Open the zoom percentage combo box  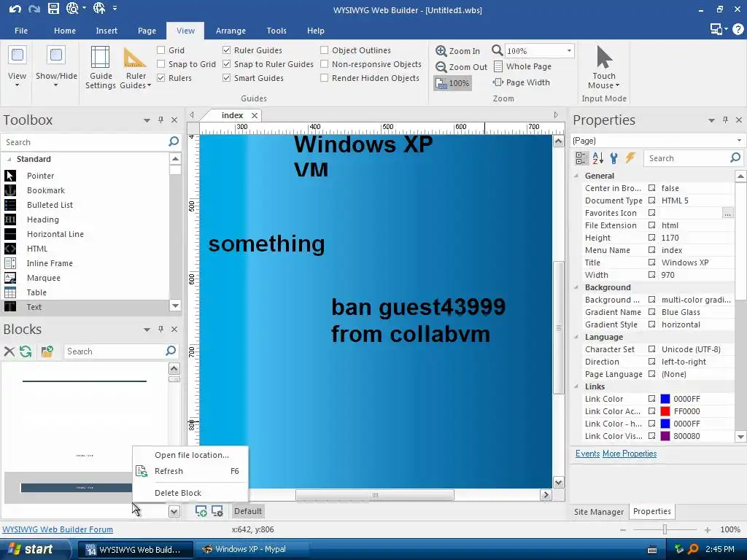[x=569, y=50]
